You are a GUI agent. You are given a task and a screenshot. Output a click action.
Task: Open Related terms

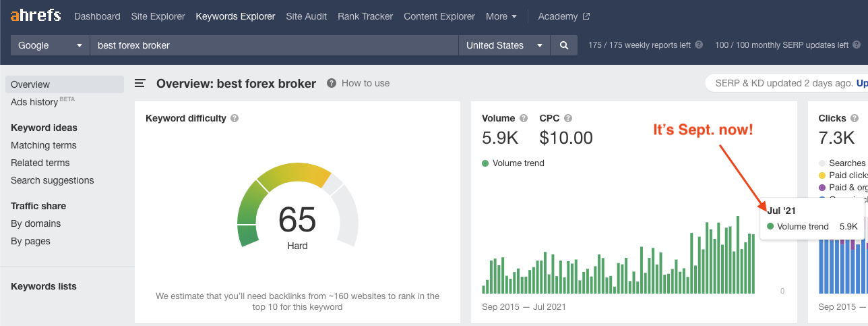click(x=40, y=163)
